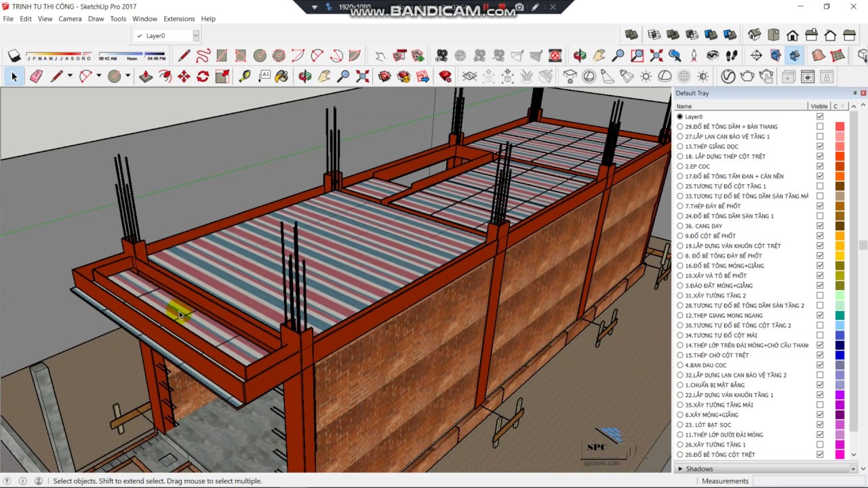Select the arrow Select tool
Image resolution: width=868 pixels, height=488 pixels.
point(14,77)
